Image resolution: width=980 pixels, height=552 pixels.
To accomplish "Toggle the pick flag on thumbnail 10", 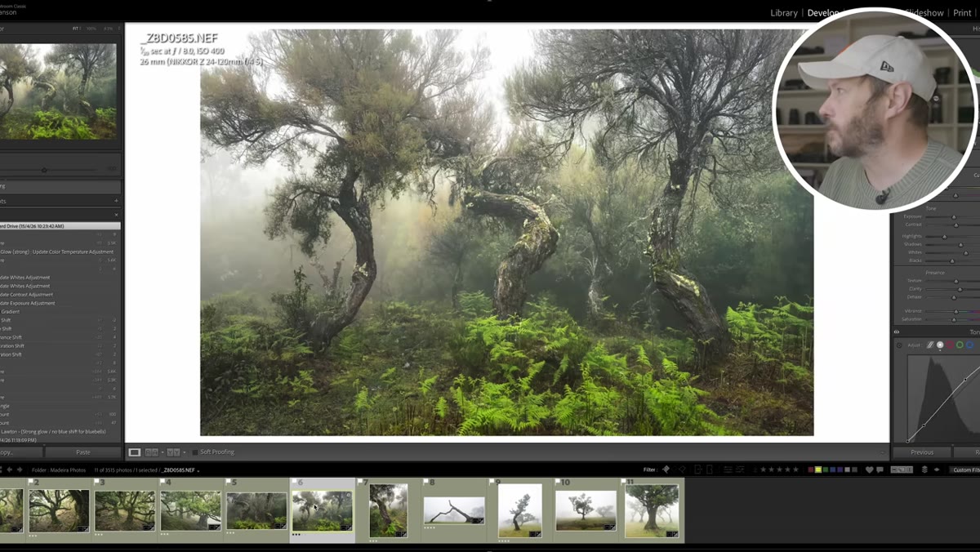I will click(x=558, y=483).
